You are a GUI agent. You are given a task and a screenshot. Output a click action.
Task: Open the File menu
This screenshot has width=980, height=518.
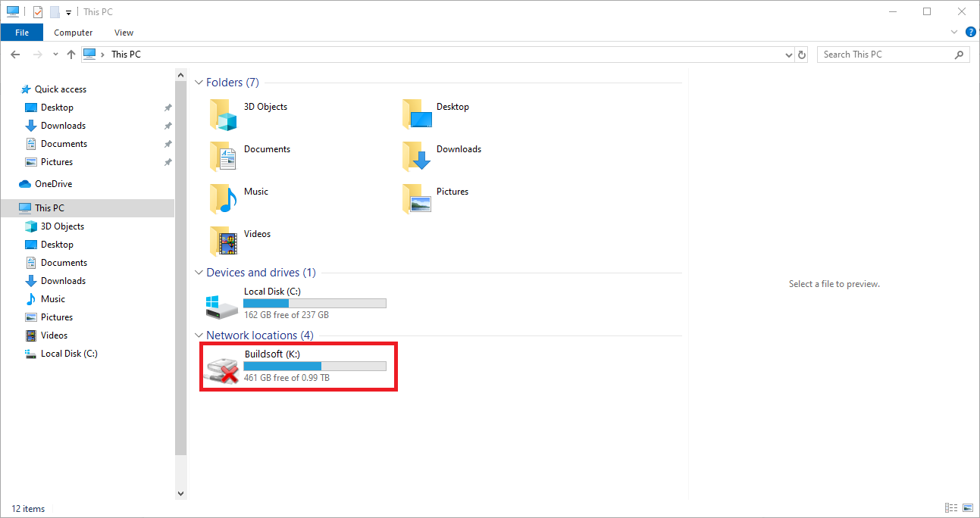22,33
